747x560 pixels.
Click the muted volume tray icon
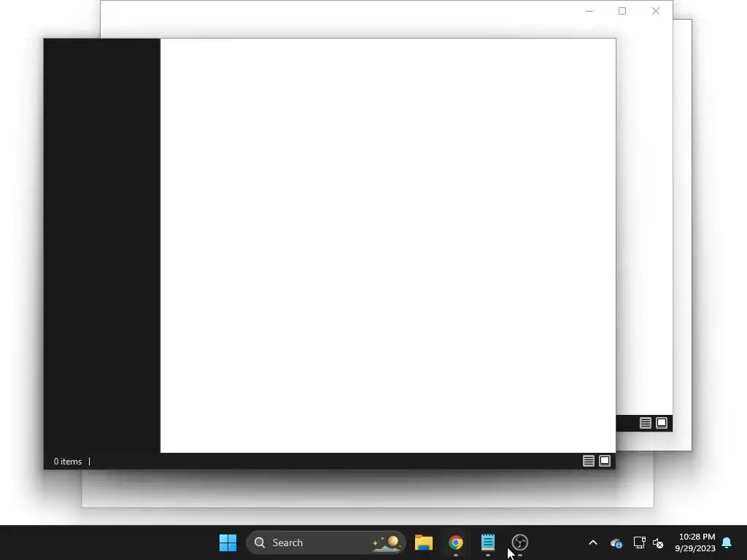tap(658, 542)
